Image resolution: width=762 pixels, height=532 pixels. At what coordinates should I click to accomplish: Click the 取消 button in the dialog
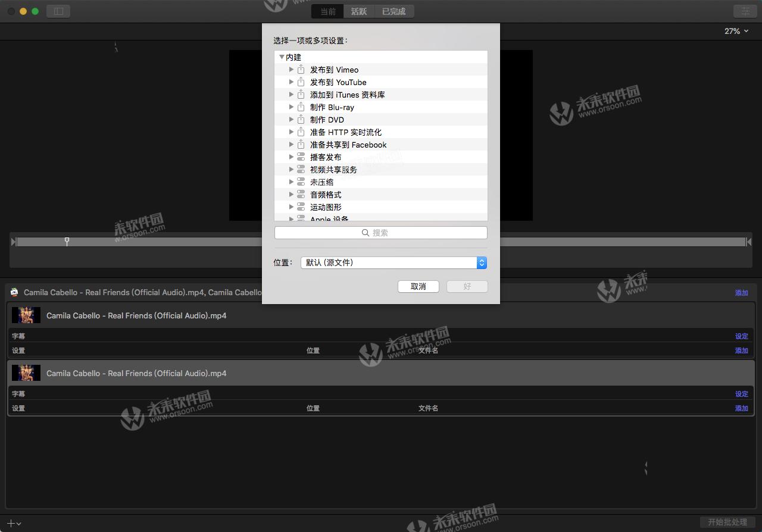tap(418, 286)
